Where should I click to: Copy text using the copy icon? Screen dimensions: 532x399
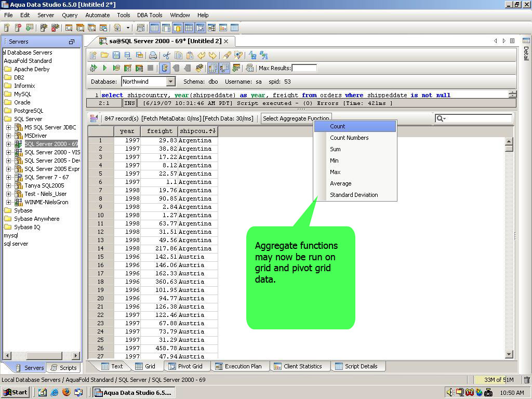(178, 55)
